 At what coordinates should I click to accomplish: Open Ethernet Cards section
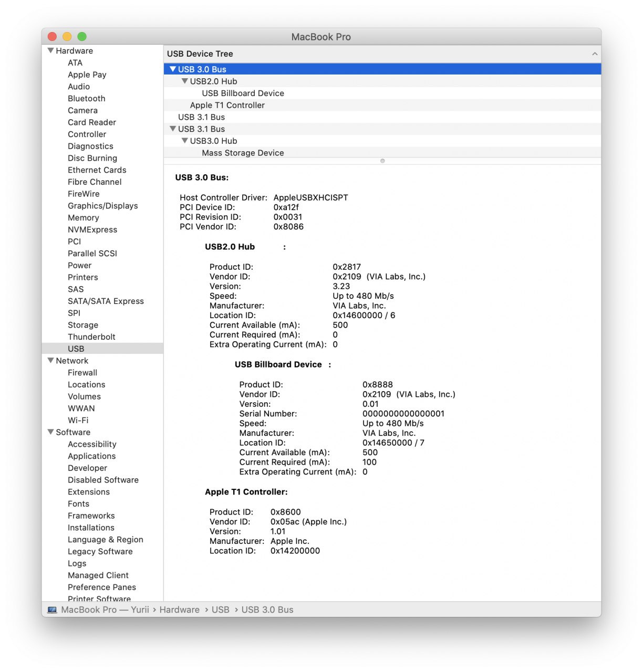pyautogui.click(x=97, y=170)
